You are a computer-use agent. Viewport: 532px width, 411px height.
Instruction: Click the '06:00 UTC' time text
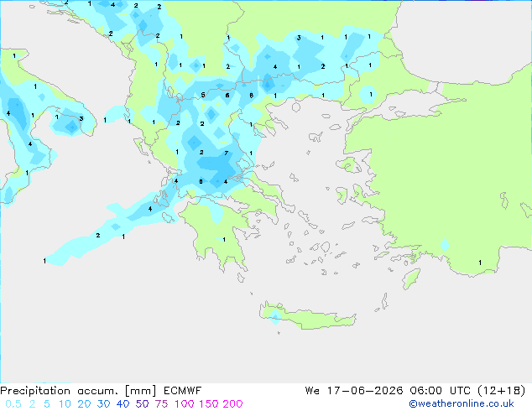[440, 391]
